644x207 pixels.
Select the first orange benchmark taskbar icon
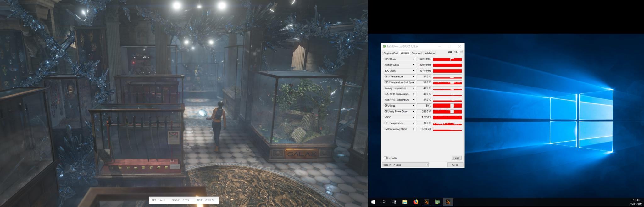pyautogui.click(x=426, y=202)
